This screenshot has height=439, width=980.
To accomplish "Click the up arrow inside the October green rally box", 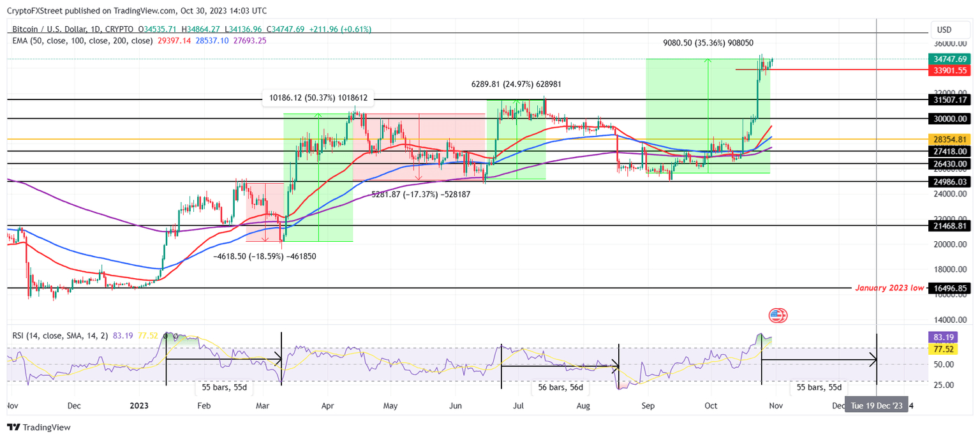I will tap(707, 61).
